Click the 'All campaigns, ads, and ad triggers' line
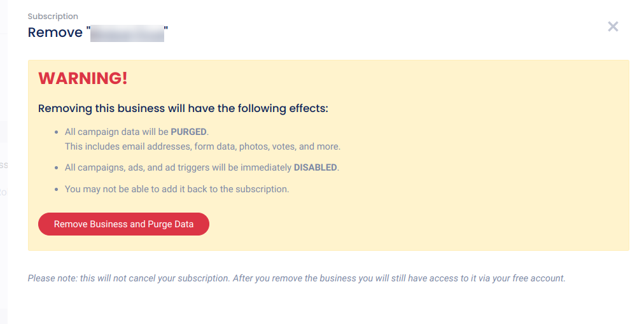Screen dimensions: 644x324 pyautogui.click(x=178, y=167)
